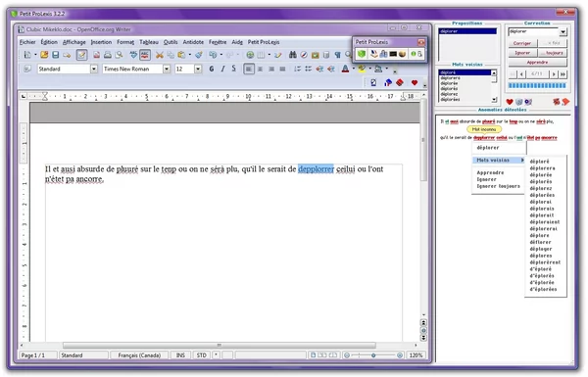
Task: Open Styles and Formatting icon
Action: pyautogui.click(x=27, y=69)
